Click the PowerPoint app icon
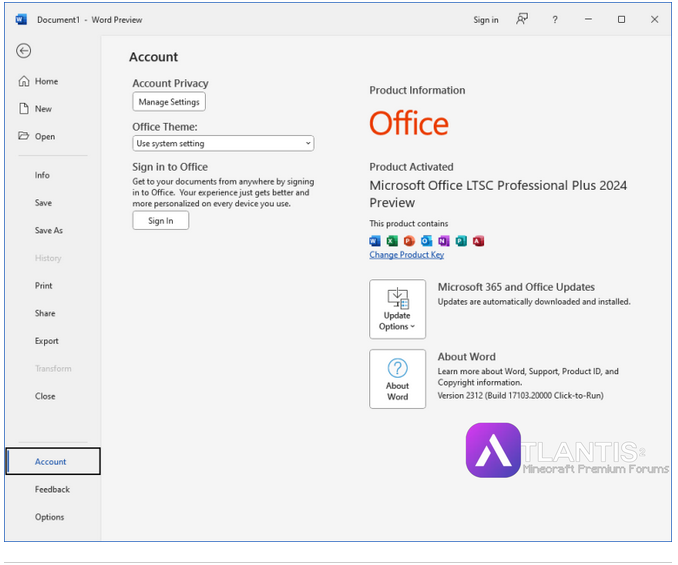Image resolution: width=678 pixels, height=565 pixels. (409, 241)
